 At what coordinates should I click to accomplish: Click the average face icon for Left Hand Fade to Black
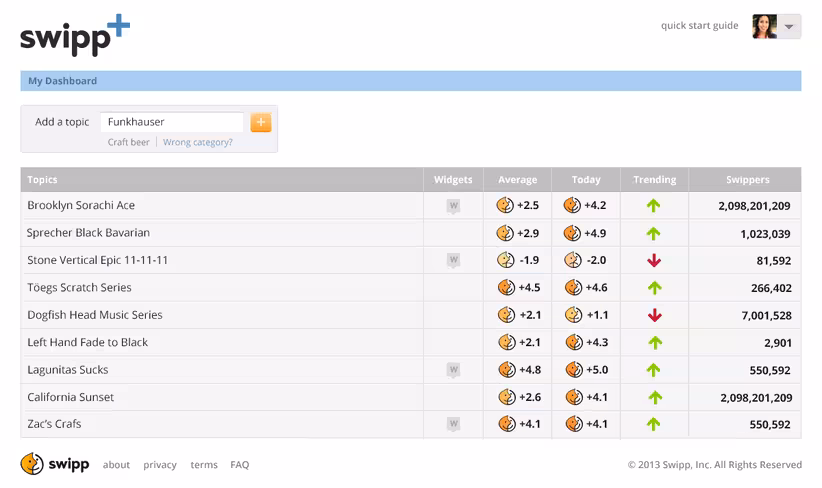507,342
